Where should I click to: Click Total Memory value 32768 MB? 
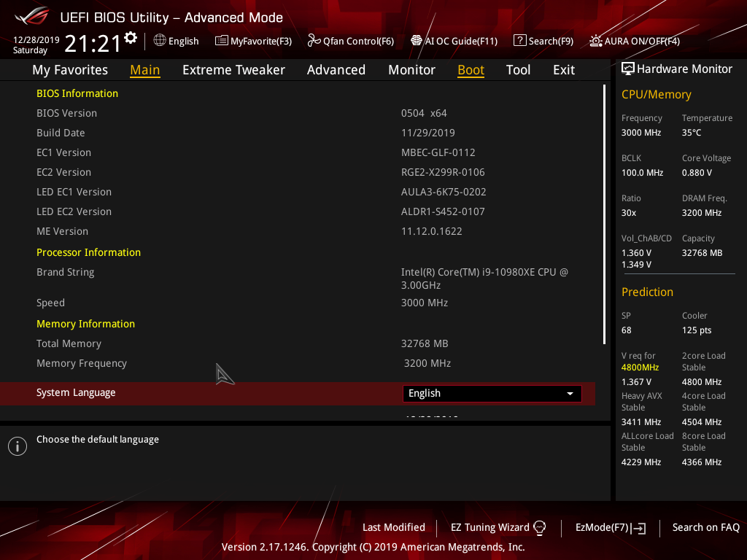click(425, 344)
